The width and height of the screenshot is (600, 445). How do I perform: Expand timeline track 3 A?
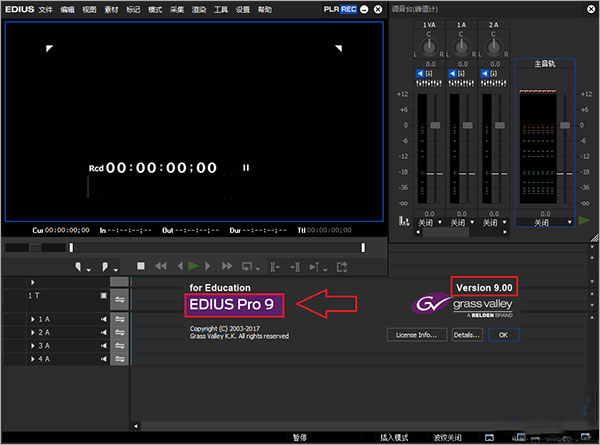(33, 346)
